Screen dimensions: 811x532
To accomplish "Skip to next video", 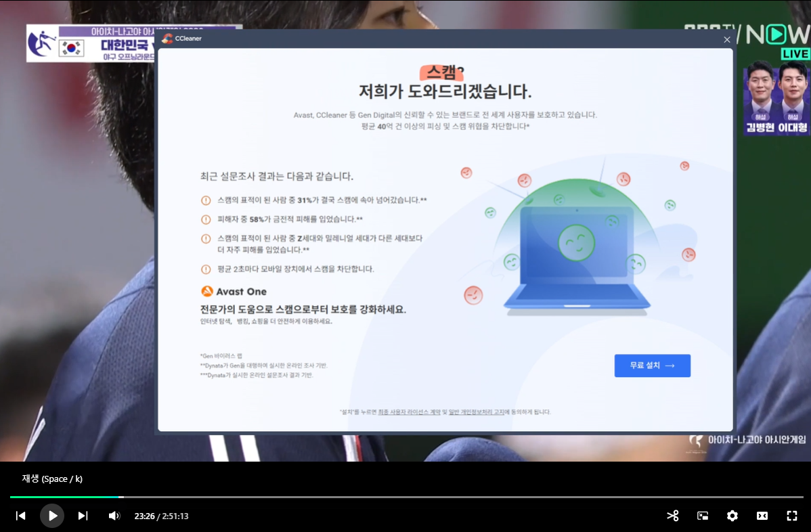I will coord(83,516).
